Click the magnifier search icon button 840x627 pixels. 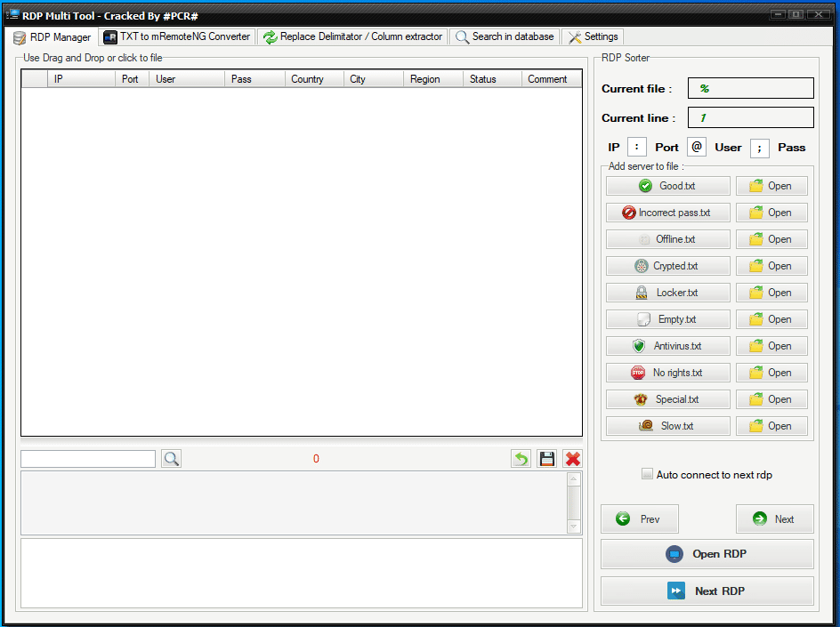pos(171,459)
